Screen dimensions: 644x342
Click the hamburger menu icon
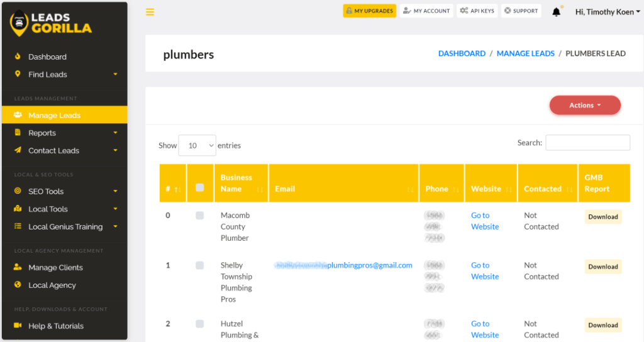pos(150,12)
